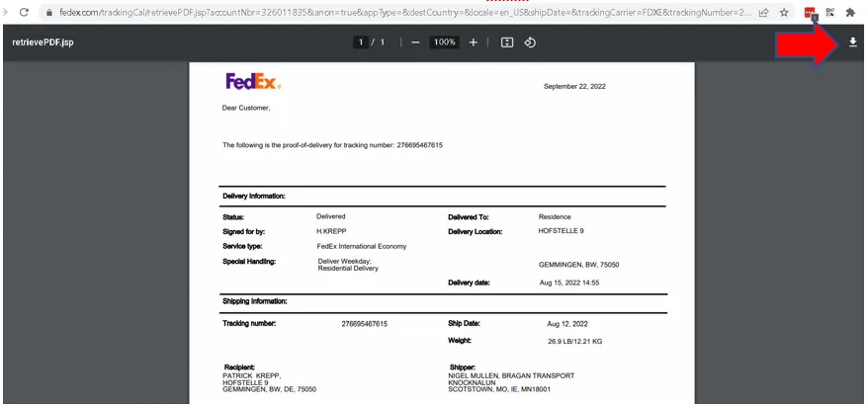
Task: Click the 'Residence' delivered-to value
Action: pyautogui.click(x=555, y=216)
